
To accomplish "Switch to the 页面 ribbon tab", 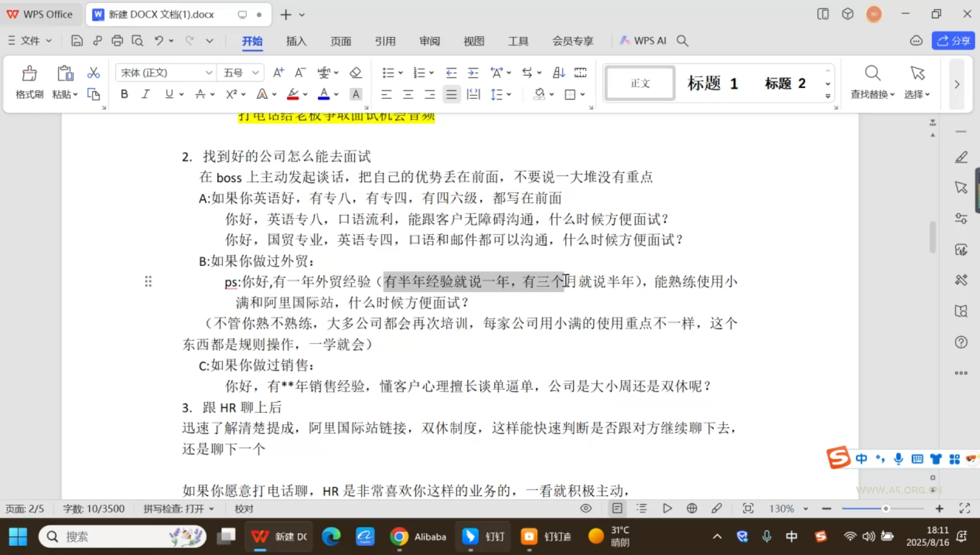I will point(341,41).
